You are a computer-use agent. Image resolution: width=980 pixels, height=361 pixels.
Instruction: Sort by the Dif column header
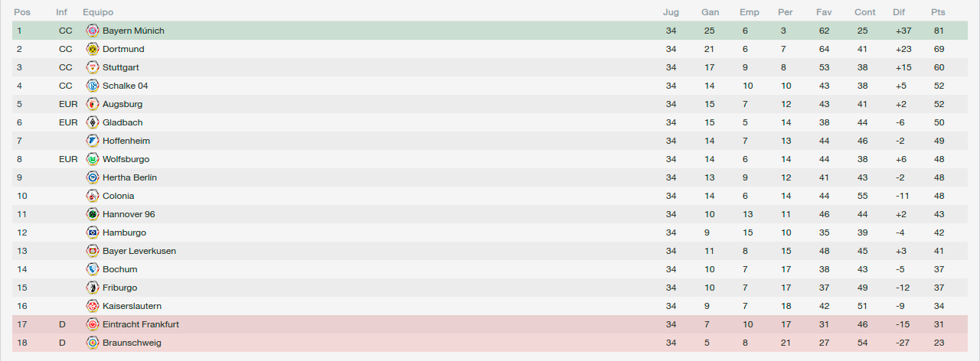coord(899,12)
